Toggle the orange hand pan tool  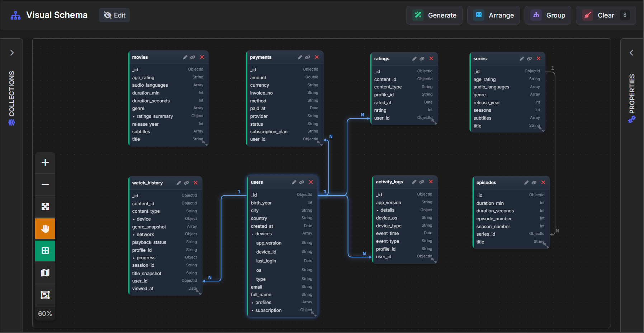click(45, 228)
